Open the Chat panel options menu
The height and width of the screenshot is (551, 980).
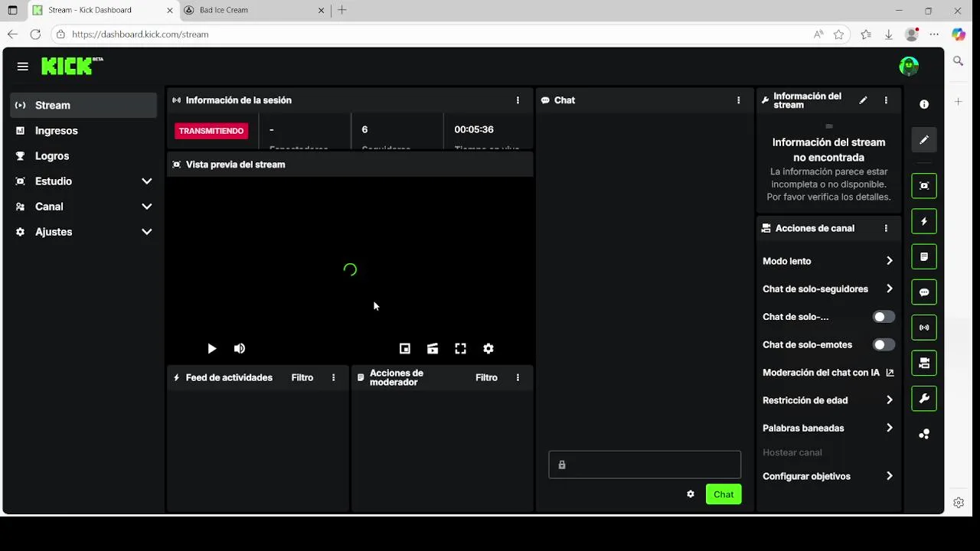click(x=739, y=100)
